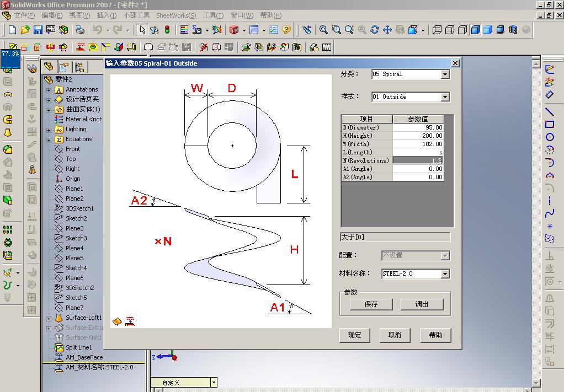Click the W(Width) value 102.00 field
The image size is (564, 392).
click(x=418, y=144)
